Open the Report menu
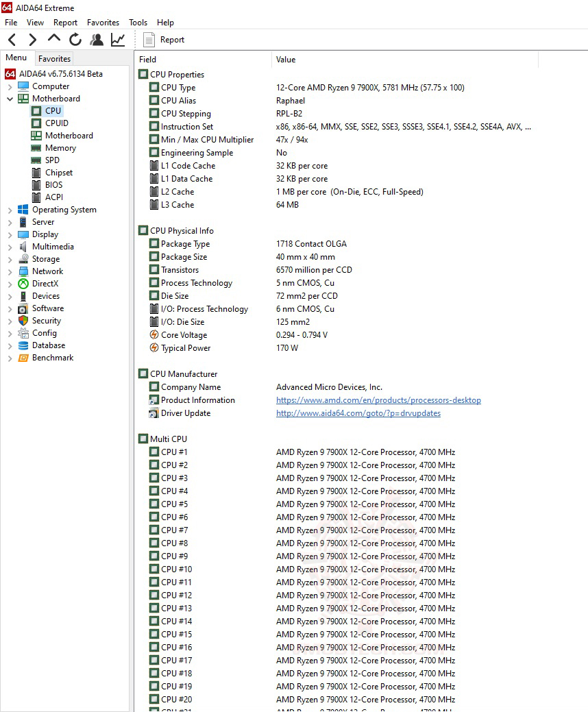 (65, 22)
